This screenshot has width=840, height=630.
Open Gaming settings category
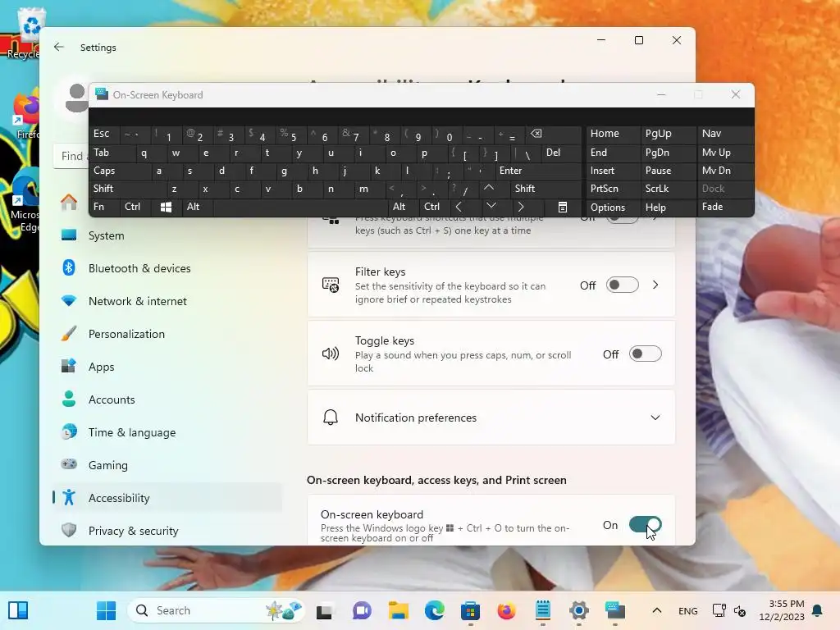point(167,465)
